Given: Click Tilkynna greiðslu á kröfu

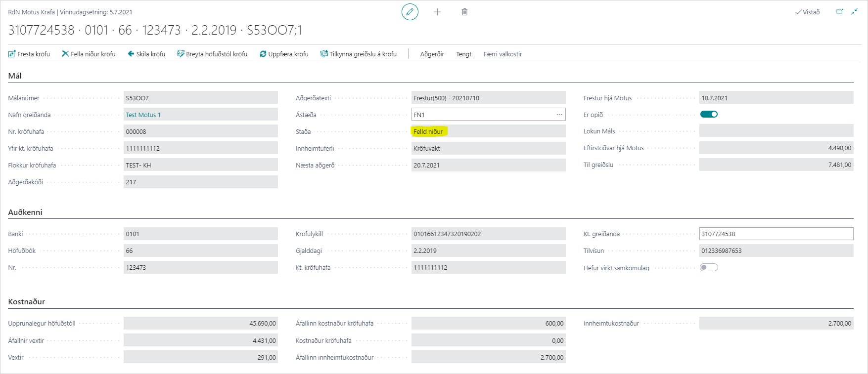Looking at the screenshot, I should pyautogui.click(x=359, y=54).
